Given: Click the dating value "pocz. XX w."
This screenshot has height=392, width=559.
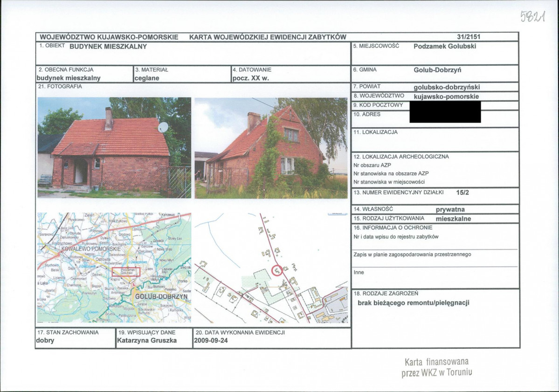Looking at the screenshot, I should [251, 78].
